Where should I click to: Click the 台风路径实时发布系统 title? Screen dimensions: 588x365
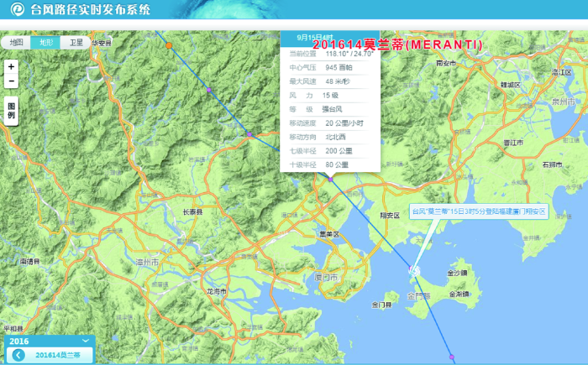pos(91,11)
